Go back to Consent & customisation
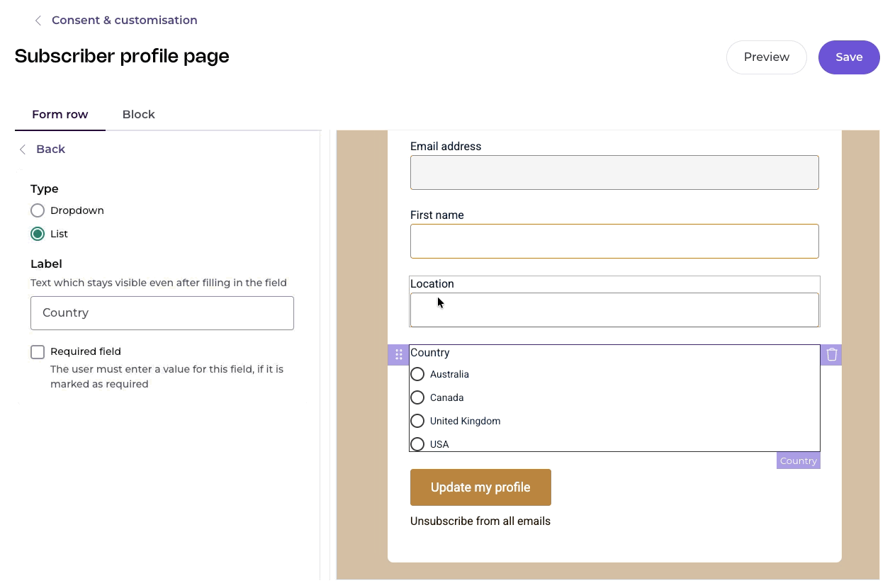 point(125,21)
